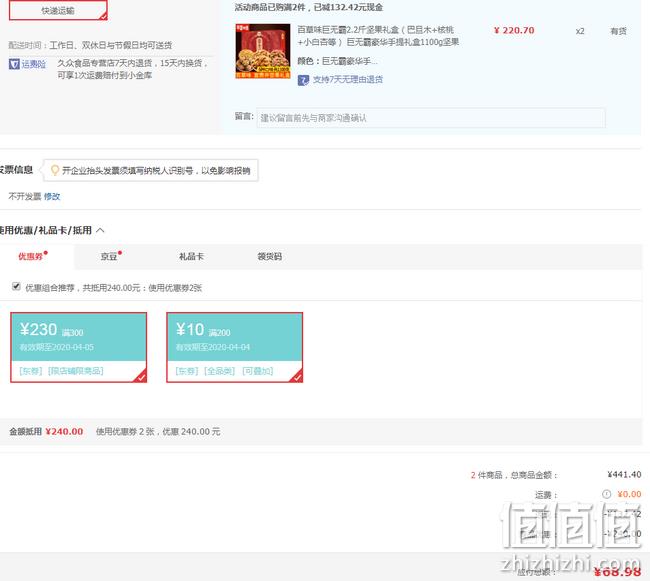Click the 活动商品已购满2件 promotion text

(x=308, y=7)
